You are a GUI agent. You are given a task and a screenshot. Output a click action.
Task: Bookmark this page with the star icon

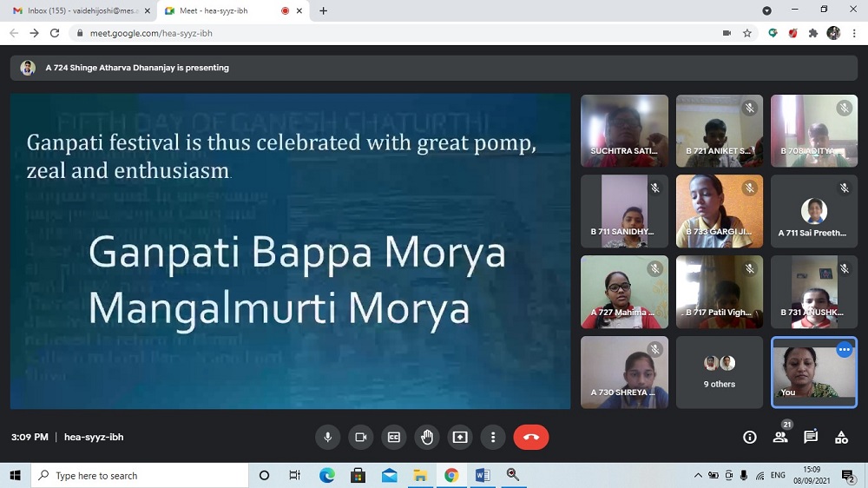coord(747,33)
